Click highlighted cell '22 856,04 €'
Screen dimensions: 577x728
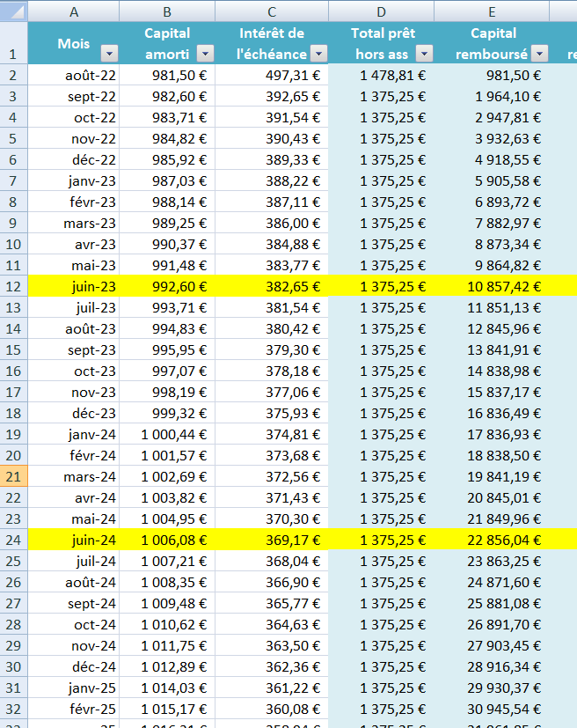[492, 540]
